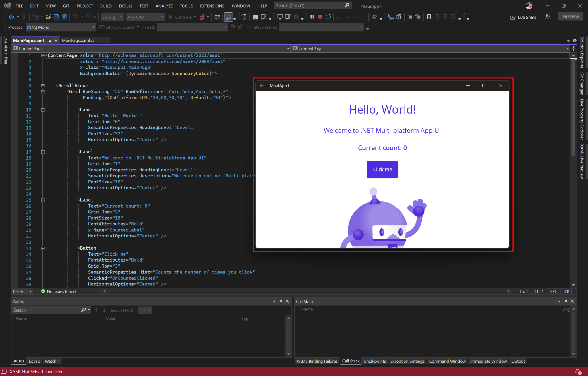Screen dimensions: 588x376
Task: Stop the debugging session
Action: pyautogui.click(x=320, y=17)
